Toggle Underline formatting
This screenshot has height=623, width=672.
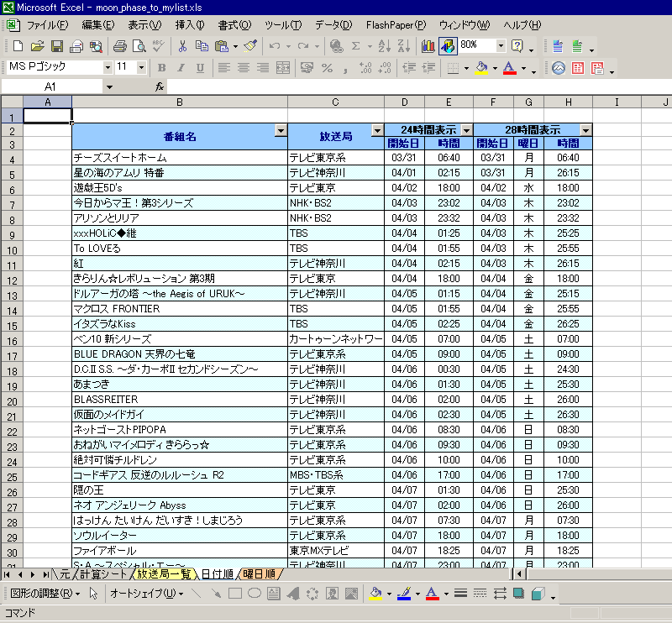click(x=200, y=68)
